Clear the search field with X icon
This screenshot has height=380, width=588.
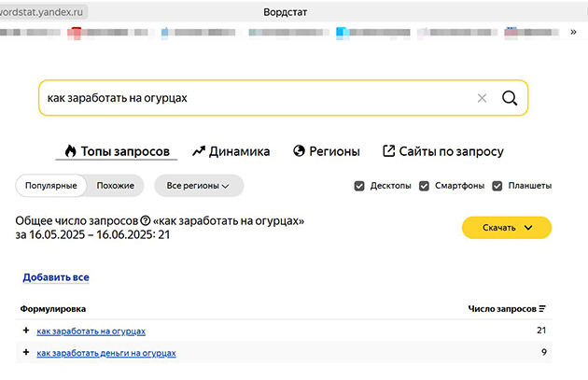click(x=482, y=98)
